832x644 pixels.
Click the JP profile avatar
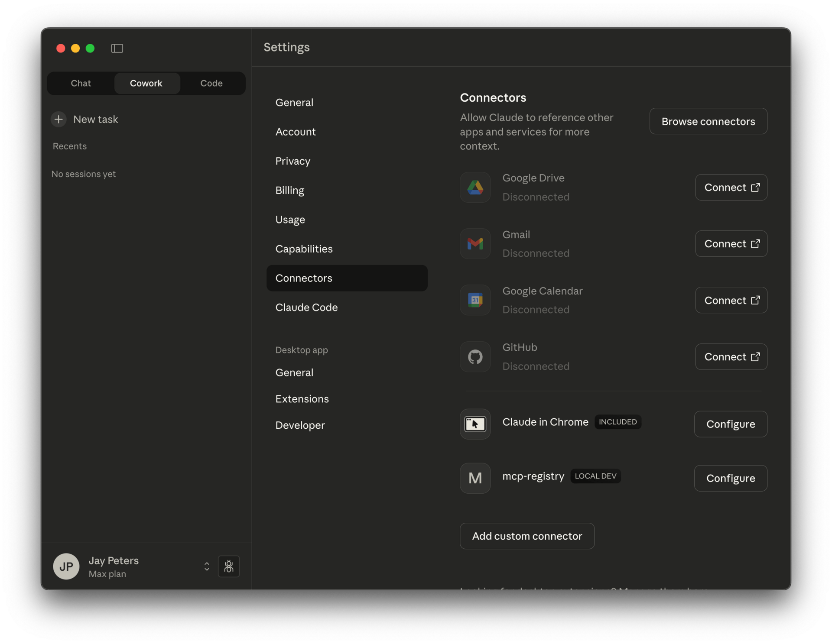tap(66, 566)
